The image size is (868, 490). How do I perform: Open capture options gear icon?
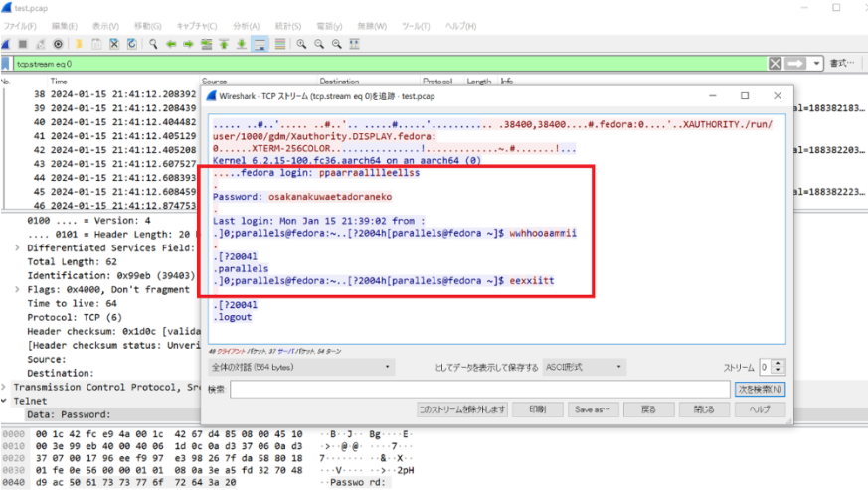click(x=58, y=44)
